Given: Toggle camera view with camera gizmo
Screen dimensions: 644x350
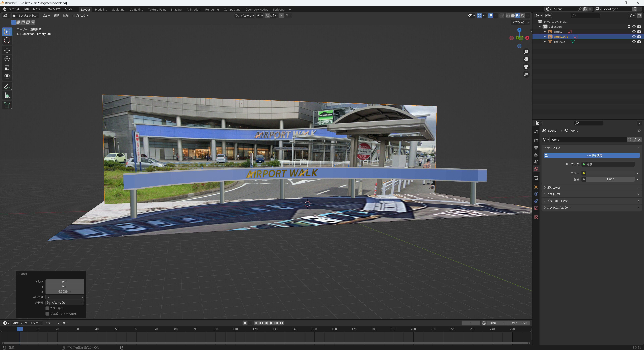Looking at the screenshot, I should 526,67.
